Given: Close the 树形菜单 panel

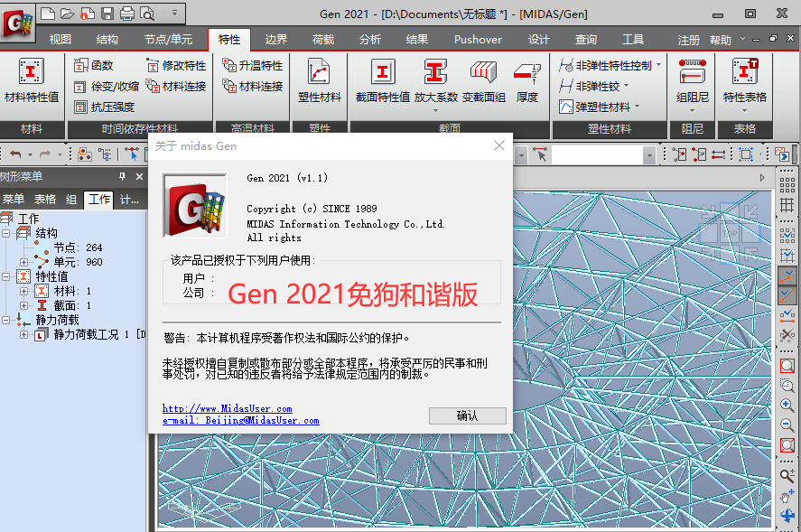Looking at the screenshot, I should pyautogui.click(x=139, y=176).
